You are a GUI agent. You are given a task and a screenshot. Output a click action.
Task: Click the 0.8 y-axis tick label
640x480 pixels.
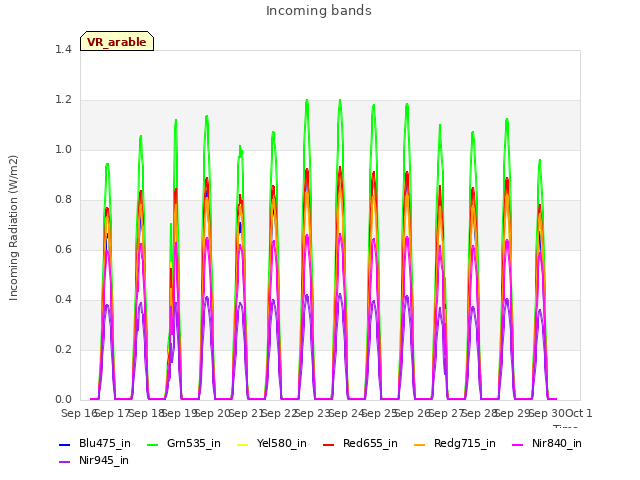click(63, 200)
